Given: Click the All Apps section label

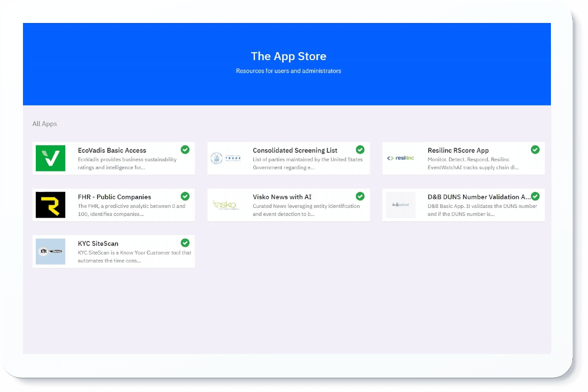Looking at the screenshot, I should 45,124.
